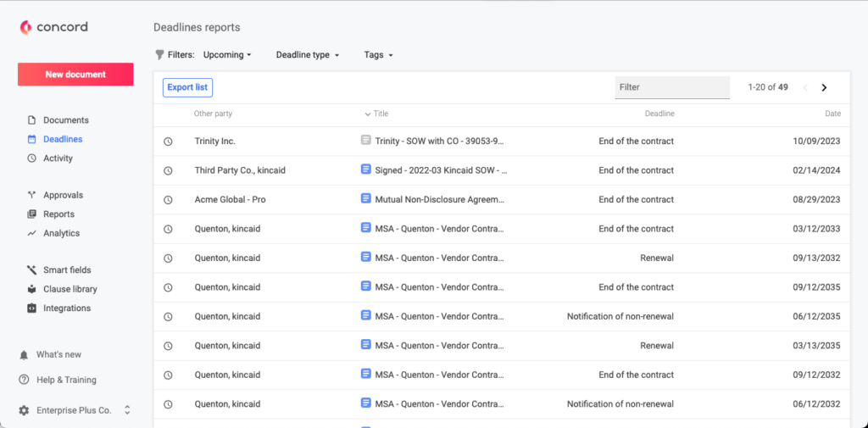Click into the Filter text field
868x428 pixels.
[671, 87]
